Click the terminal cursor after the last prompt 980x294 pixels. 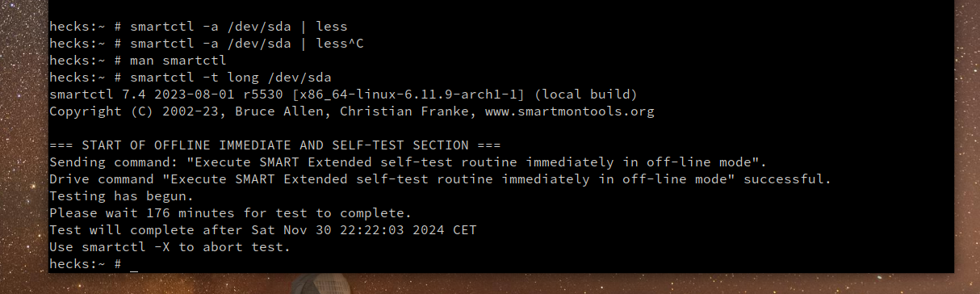[x=134, y=265]
